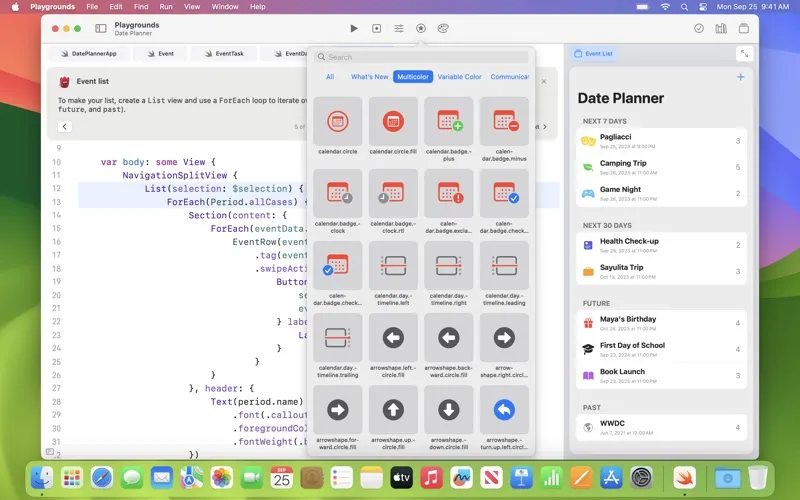Click the symbol Search field
The width and height of the screenshot is (800, 500).
pos(421,57)
